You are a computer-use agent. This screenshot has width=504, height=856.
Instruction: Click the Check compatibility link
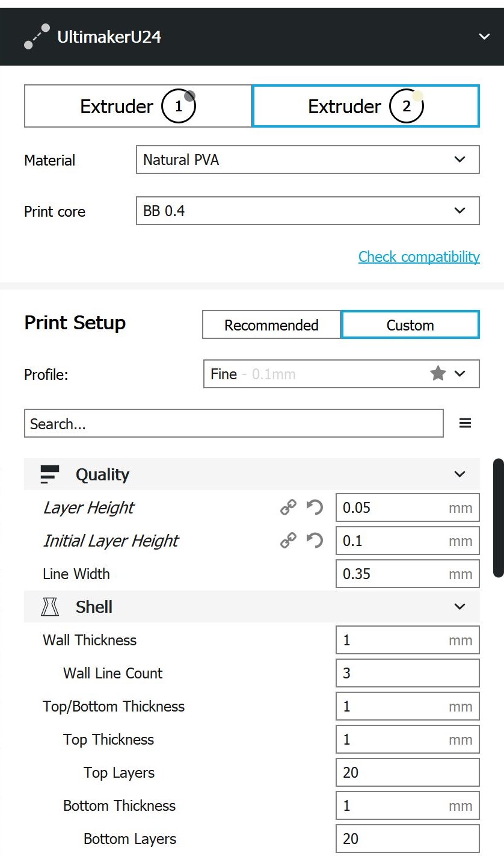pyautogui.click(x=419, y=256)
